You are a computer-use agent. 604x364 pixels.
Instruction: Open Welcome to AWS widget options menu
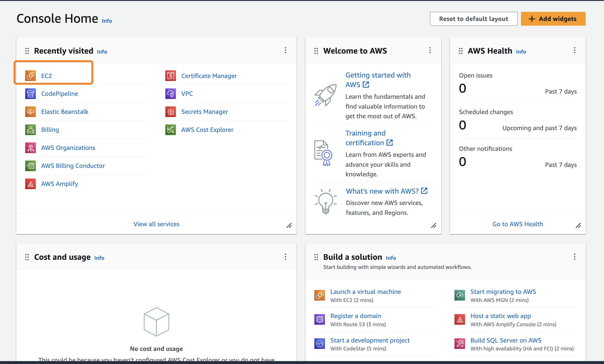(x=430, y=50)
